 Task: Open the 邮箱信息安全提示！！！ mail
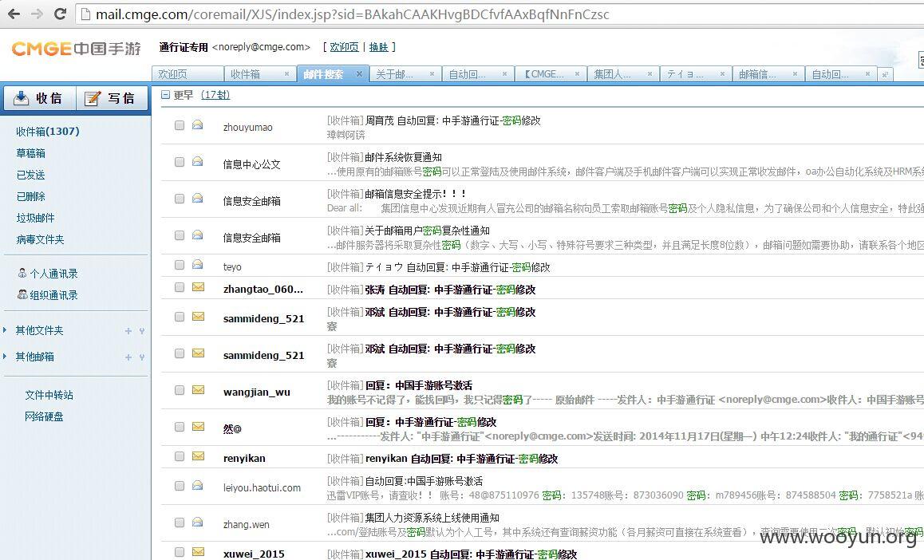(416, 195)
